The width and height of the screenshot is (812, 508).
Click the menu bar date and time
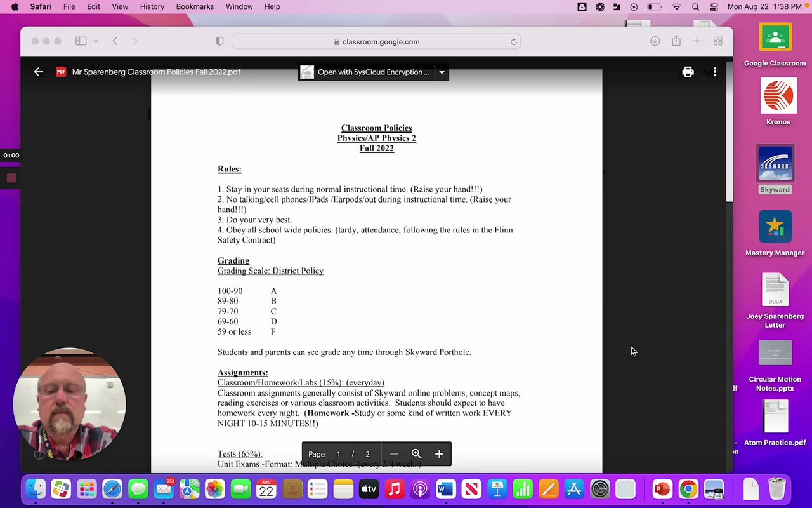pos(764,6)
